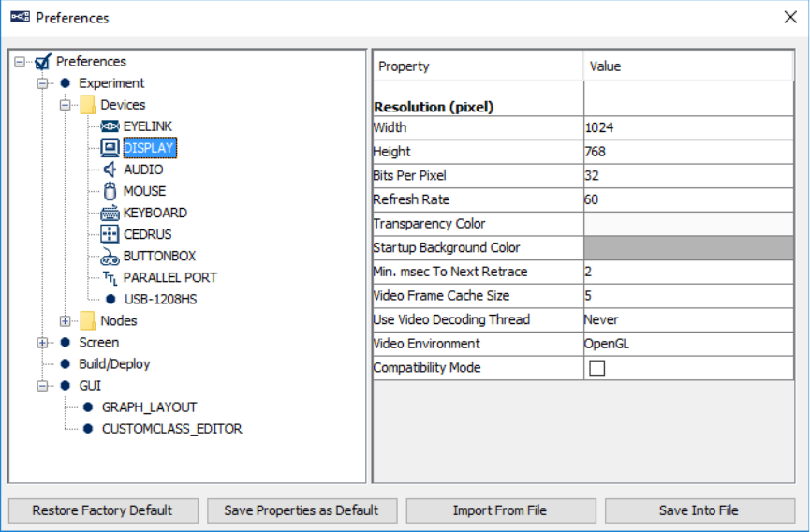Pick the Startup Background Color swatch
Viewport: 810px width, 532px height.
coord(688,248)
